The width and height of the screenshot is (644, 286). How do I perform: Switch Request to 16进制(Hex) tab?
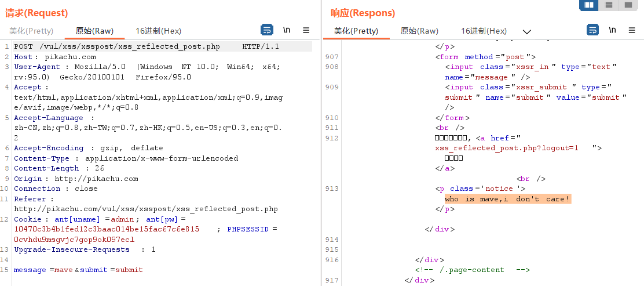click(159, 31)
